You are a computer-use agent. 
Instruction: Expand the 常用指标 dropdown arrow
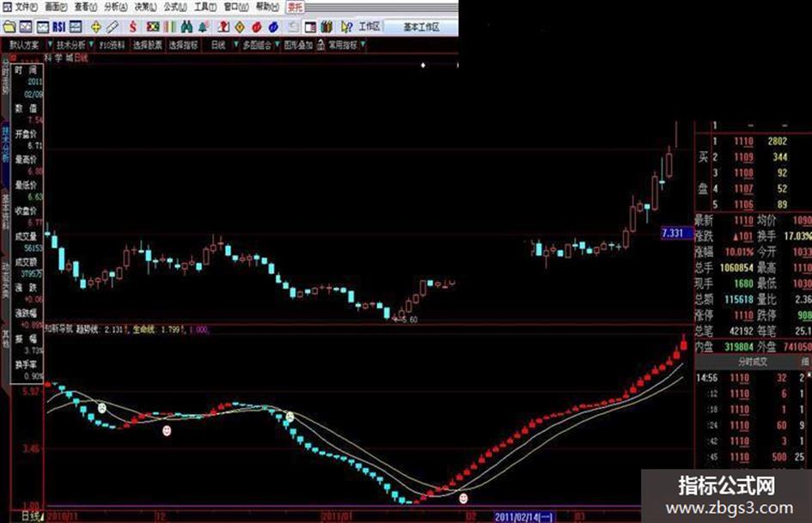[x=363, y=45]
